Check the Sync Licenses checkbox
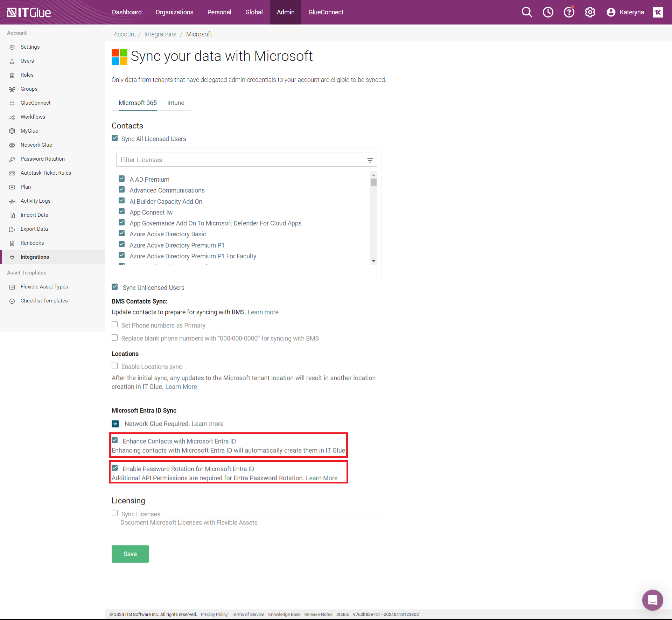672x620 pixels. click(115, 513)
